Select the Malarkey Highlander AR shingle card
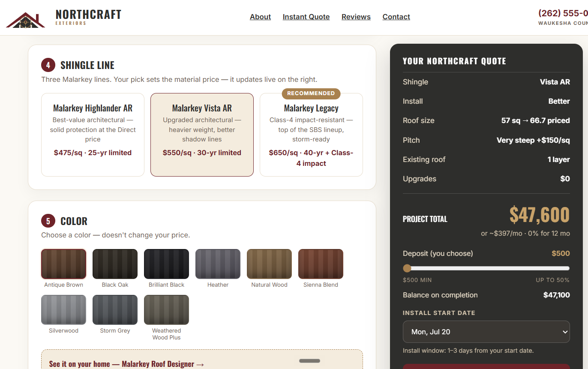Viewport: 588px width, 369px height. click(93, 135)
